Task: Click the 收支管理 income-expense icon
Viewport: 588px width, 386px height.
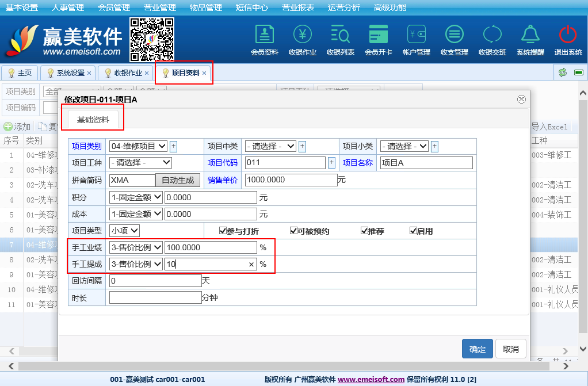Action: tap(455, 35)
